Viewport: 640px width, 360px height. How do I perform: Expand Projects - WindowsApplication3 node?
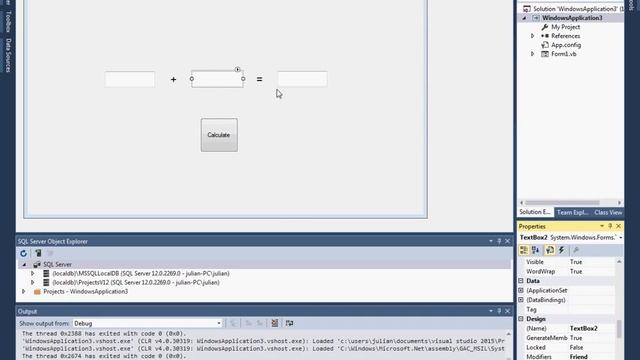click(x=24, y=291)
